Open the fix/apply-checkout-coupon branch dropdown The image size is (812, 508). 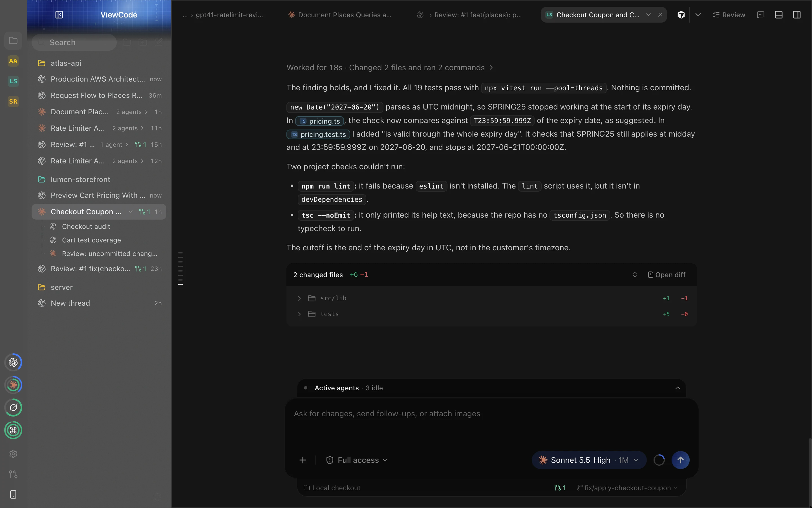click(627, 488)
